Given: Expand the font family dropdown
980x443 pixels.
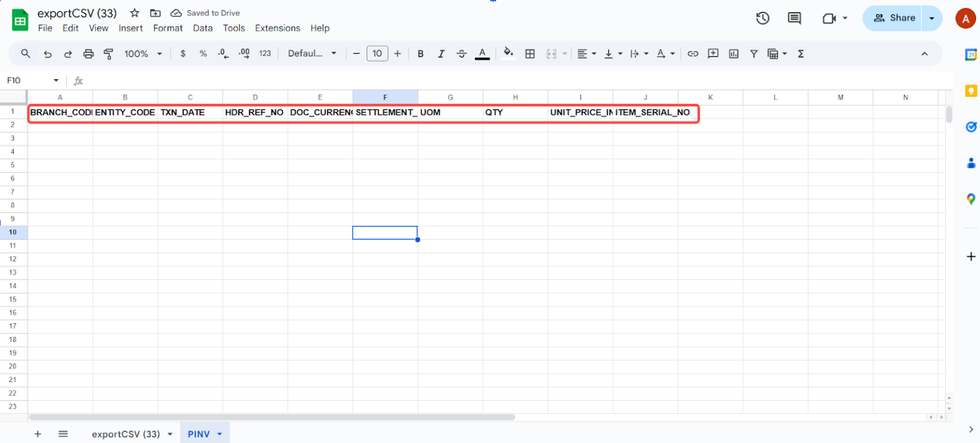Looking at the screenshot, I should coord(312,54).
